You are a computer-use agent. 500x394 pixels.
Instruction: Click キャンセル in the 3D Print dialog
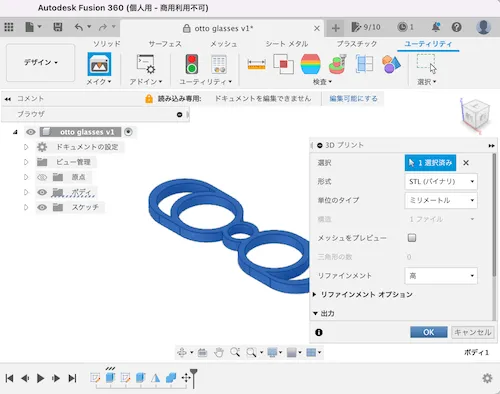[x=473, y=332]
